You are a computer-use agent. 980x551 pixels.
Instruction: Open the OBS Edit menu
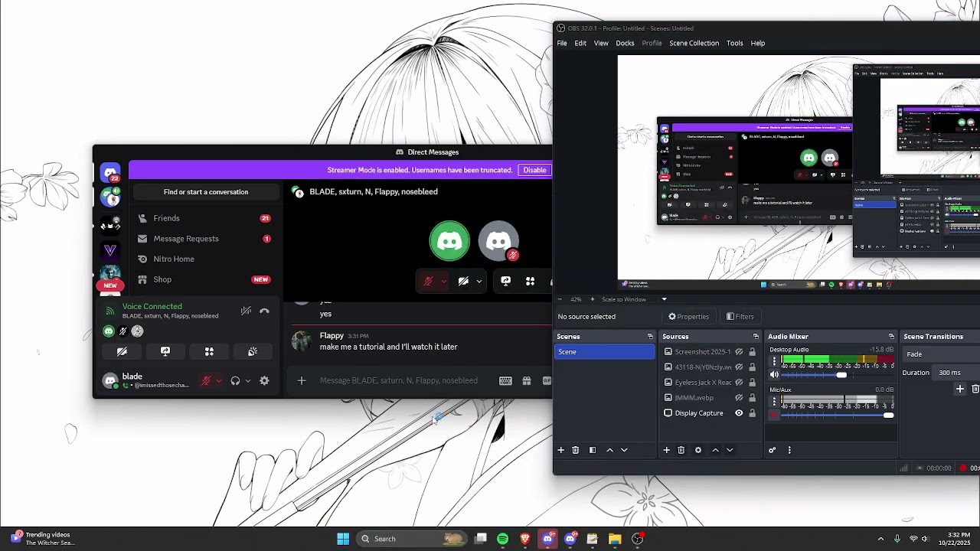coord(580,43)
